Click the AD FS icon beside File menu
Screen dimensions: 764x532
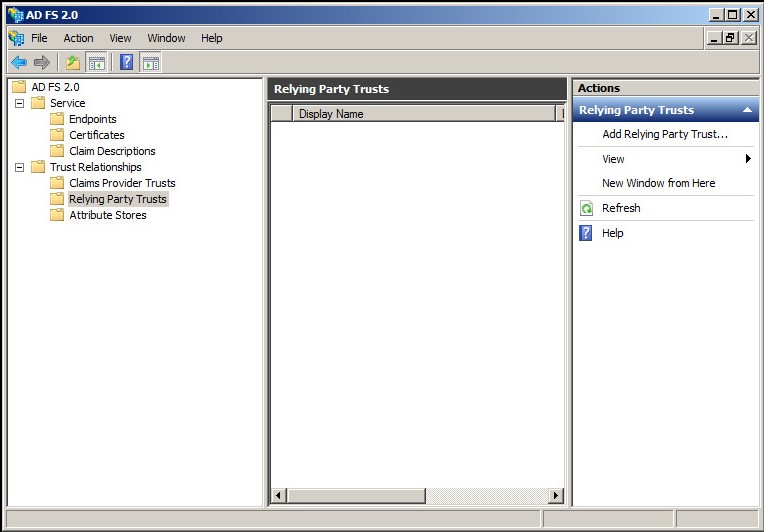(16, 38)
